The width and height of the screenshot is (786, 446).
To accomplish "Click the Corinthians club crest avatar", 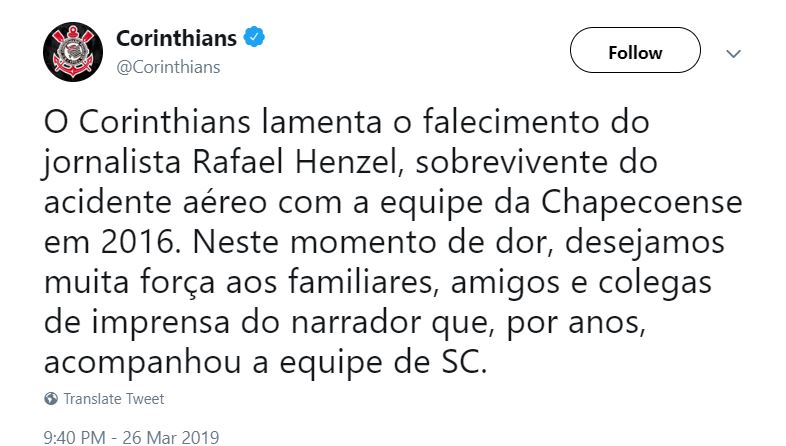I will pyautogui.click(x=73, y=50).
